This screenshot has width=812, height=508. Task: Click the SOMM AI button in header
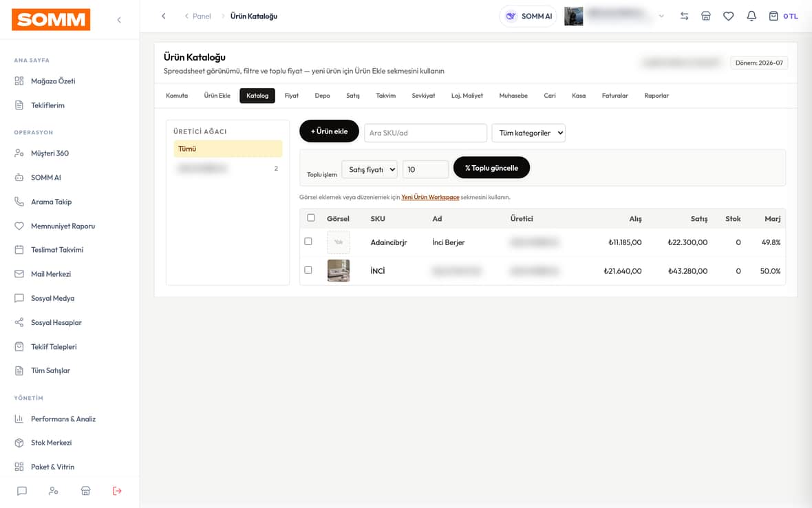pos(528,16)
